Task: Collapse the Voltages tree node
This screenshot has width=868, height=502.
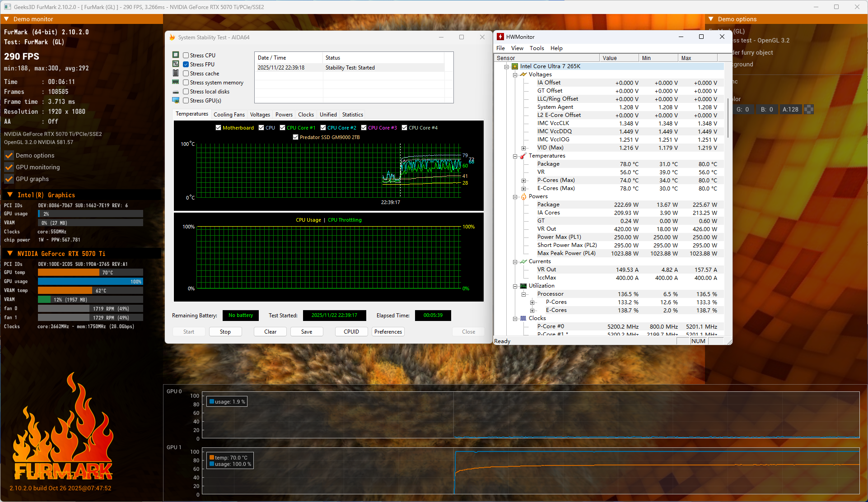Action: pyautogui.click(x=515, y=75)
